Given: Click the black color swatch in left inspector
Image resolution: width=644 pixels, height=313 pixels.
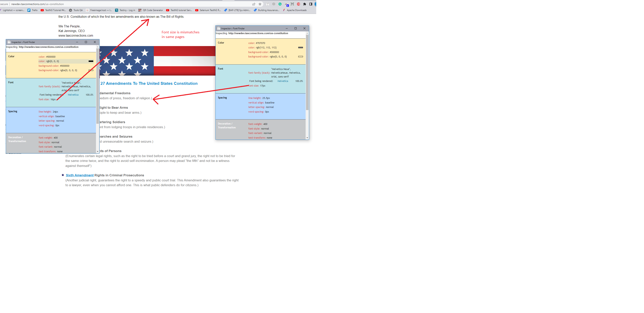Looking at the screenshot, I should (x=91, y=61).
